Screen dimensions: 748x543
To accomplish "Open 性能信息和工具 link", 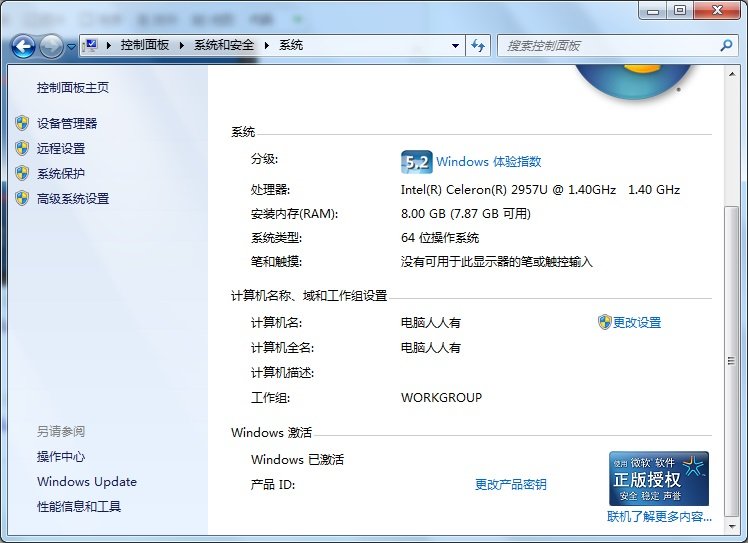I will click(79, 506).
